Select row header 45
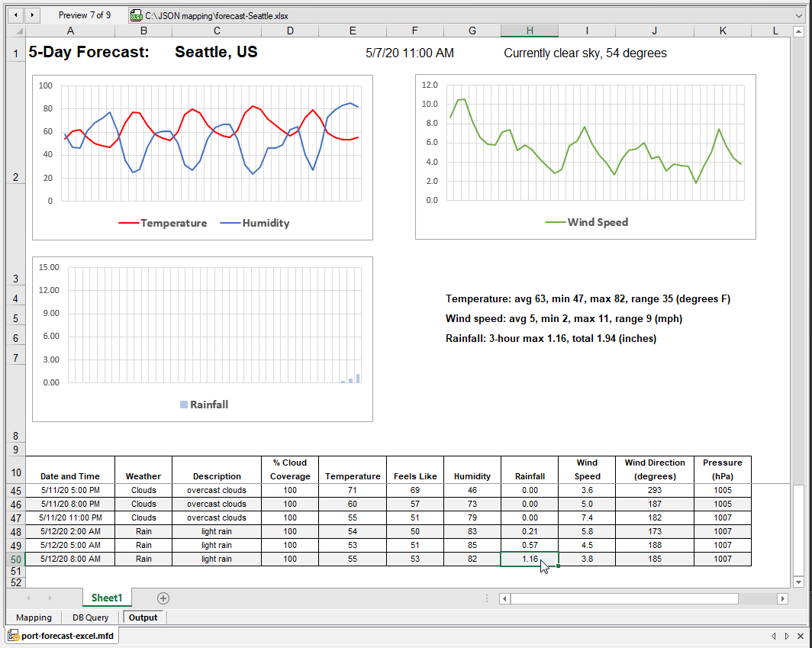 tap(15, 490)
